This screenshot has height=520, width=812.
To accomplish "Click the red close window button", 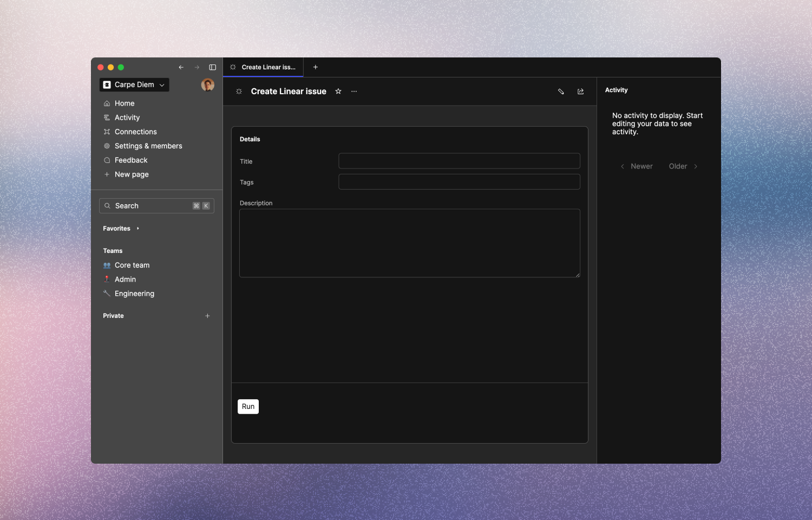I will coord(100,67).
